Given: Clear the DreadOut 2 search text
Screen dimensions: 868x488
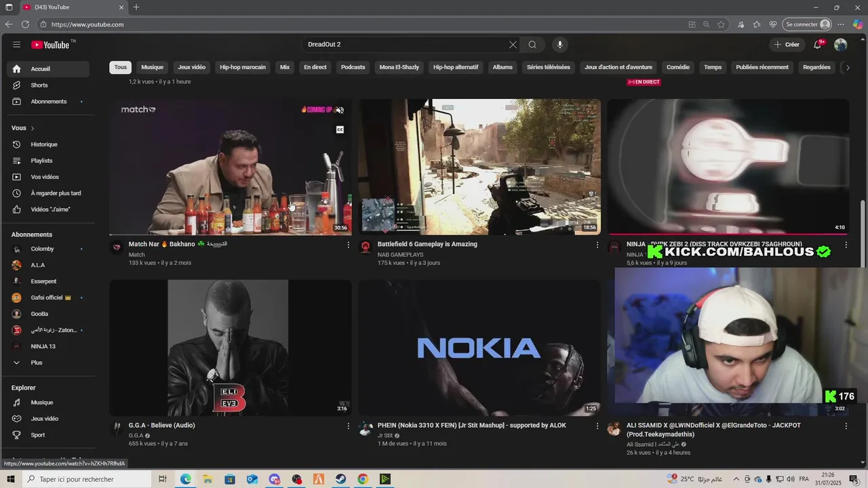Looking at the screenshot, I should point(513,45).
